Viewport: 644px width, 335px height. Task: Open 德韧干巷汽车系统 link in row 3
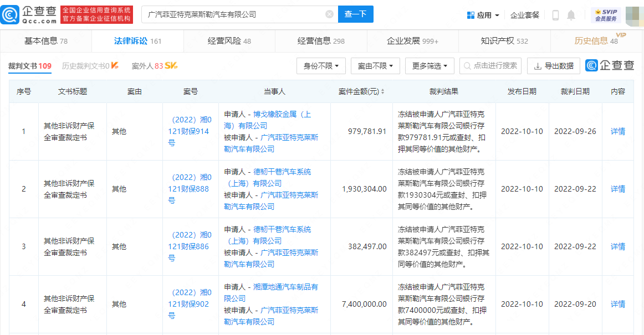click(267, 235)
